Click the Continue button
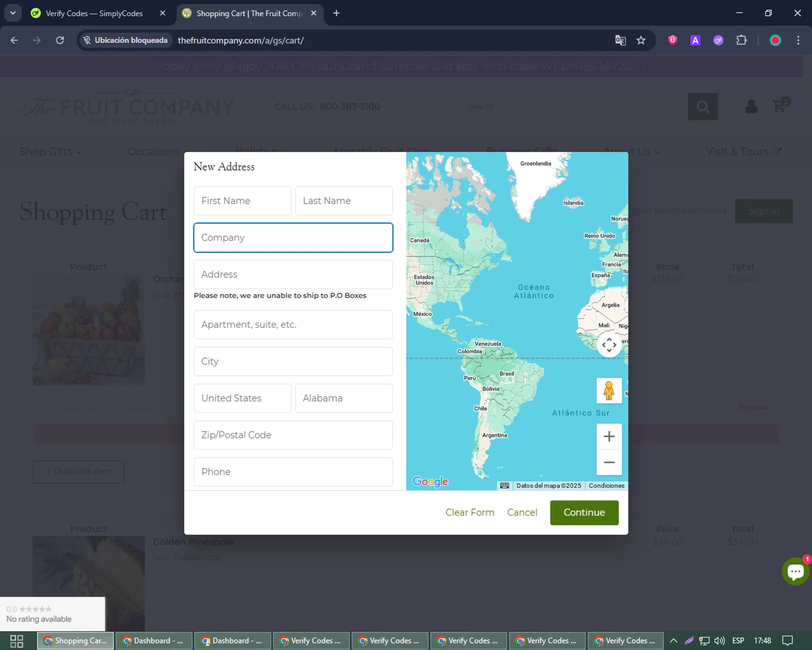 point(584,512)
